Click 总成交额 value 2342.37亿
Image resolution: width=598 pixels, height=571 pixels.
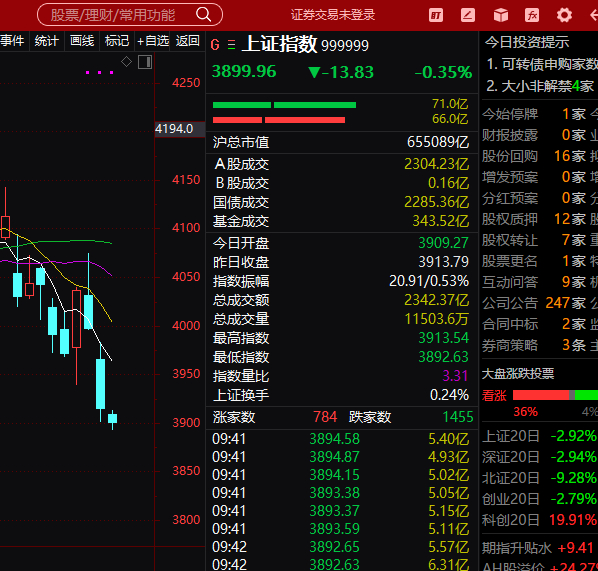[437, 300]
